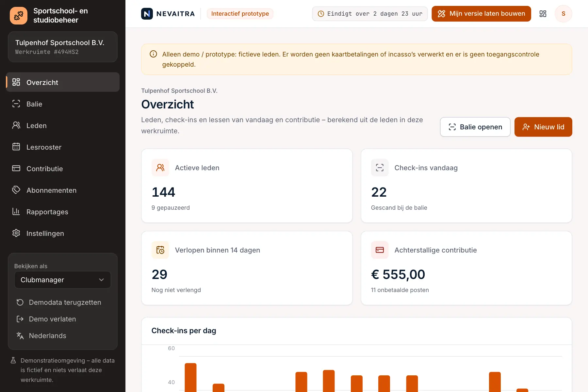Open the Tulpenhof Sportschool workspace selector
588x392 pixels.
tap(63, 47)
